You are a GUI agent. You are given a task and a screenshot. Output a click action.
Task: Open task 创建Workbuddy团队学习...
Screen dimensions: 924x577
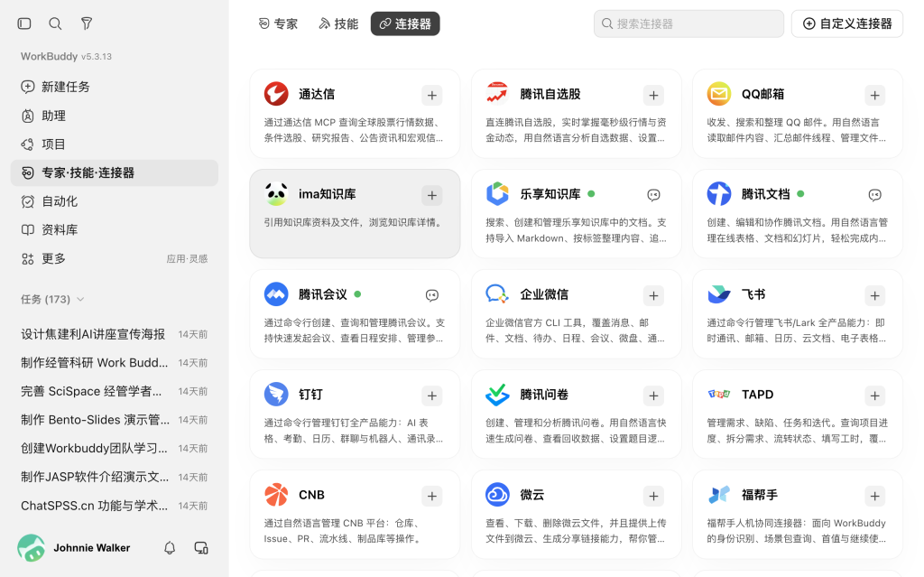click(115, 449)
